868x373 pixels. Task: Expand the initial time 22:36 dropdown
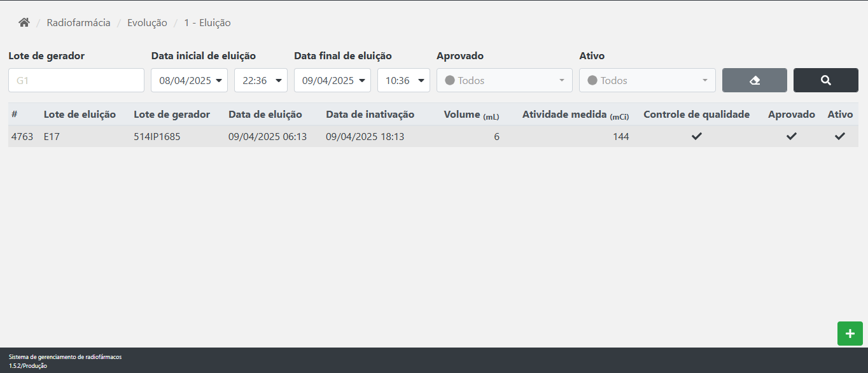coord(261,80)
